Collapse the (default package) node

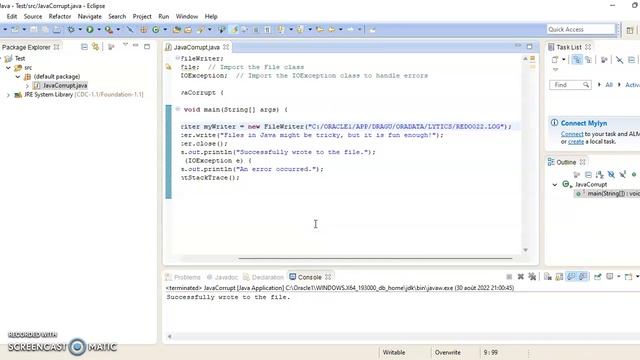[18, 77]
